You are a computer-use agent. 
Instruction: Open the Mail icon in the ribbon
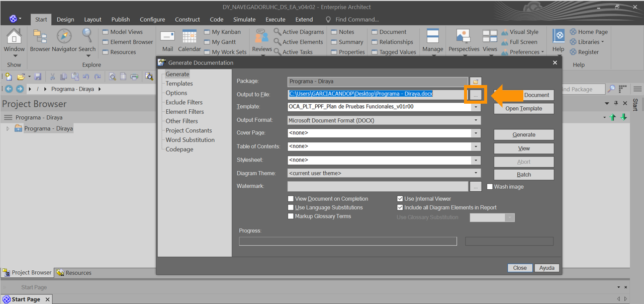tap(167, 37)
